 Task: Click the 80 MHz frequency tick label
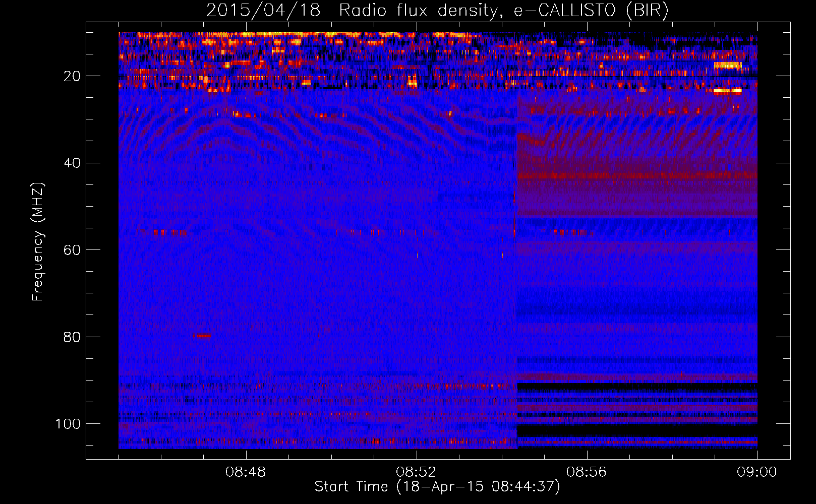tap(72, 337)
